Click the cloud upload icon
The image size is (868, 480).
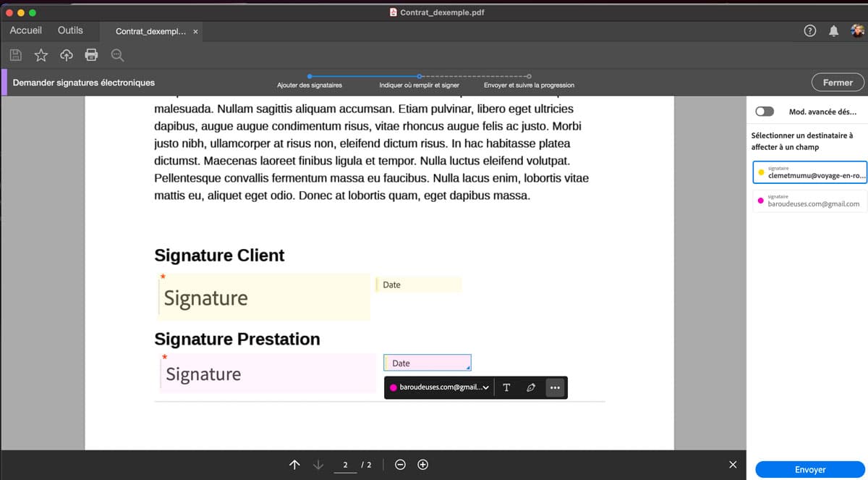coord(67,55)
